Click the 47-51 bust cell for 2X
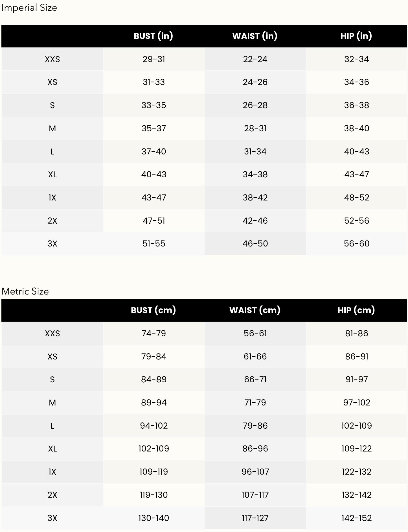 pyautogui.click(x=154, y=221)
